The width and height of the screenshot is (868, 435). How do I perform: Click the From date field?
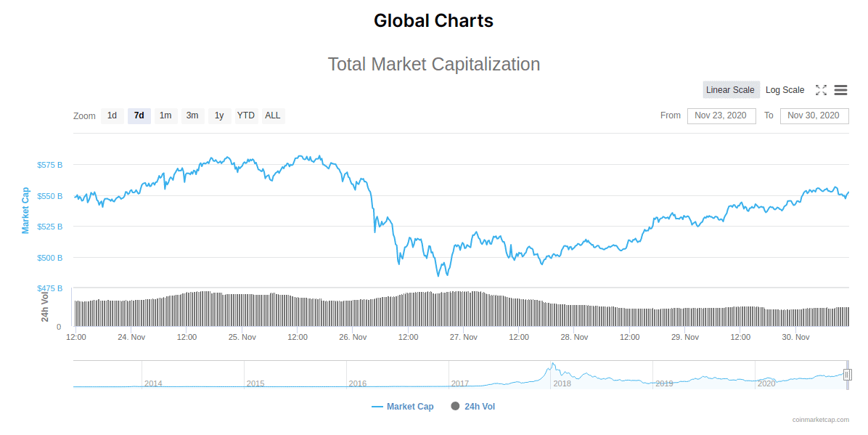pyautogui.click(x=721, y=115)
